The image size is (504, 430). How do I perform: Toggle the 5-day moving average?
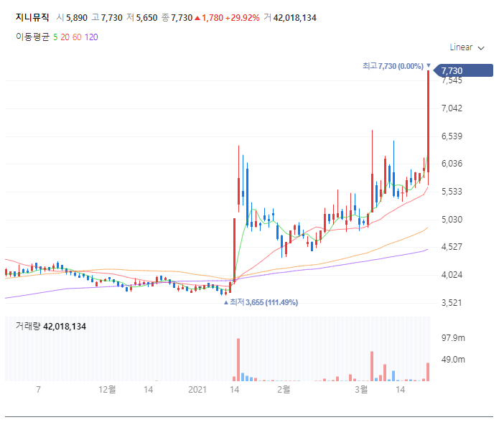55,37
